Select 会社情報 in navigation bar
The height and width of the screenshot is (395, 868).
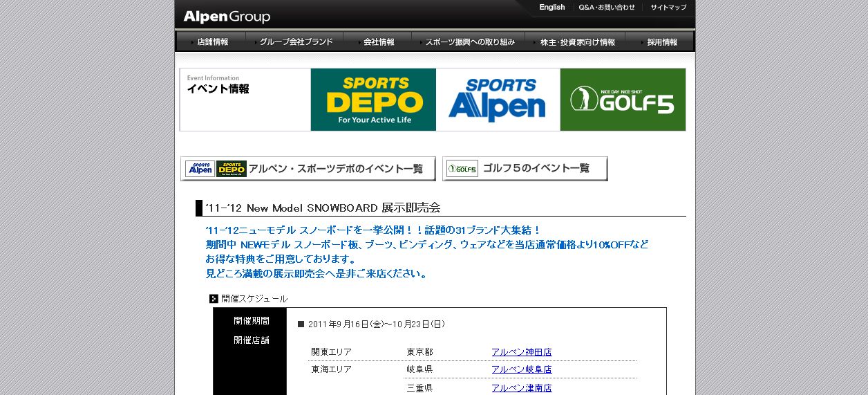(379, 42)
